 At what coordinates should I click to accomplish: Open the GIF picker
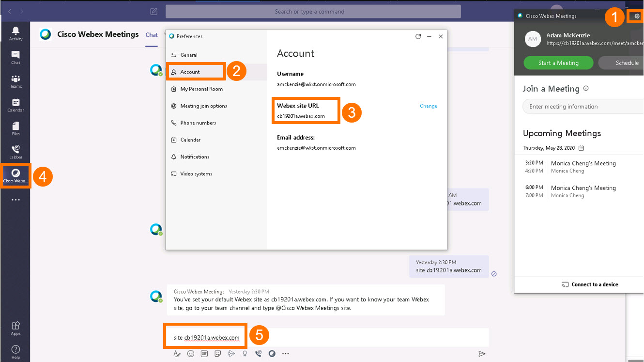click(204, 354)
